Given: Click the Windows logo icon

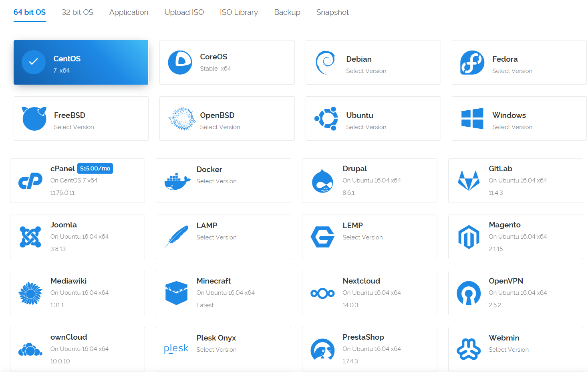Looking at the screenshot, I should point(472,118).
